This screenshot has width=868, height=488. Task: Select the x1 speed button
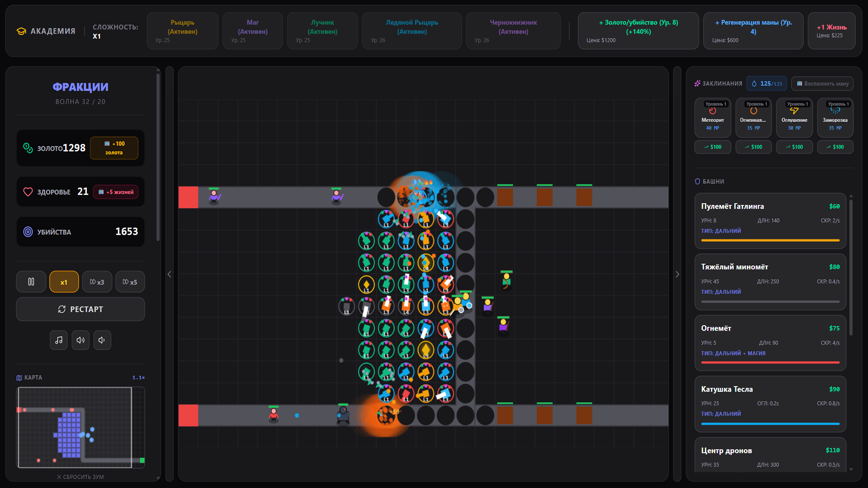[x=64, y=282]
